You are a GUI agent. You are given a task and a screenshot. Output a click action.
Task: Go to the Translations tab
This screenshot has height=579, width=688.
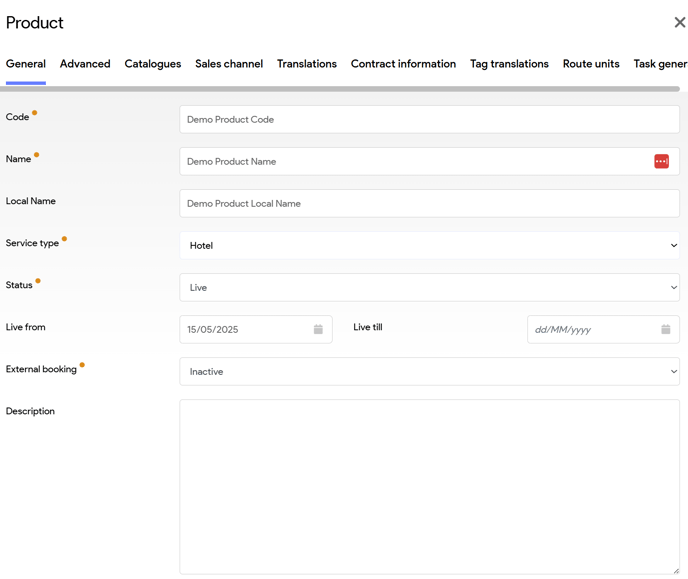tap(307, 64)
